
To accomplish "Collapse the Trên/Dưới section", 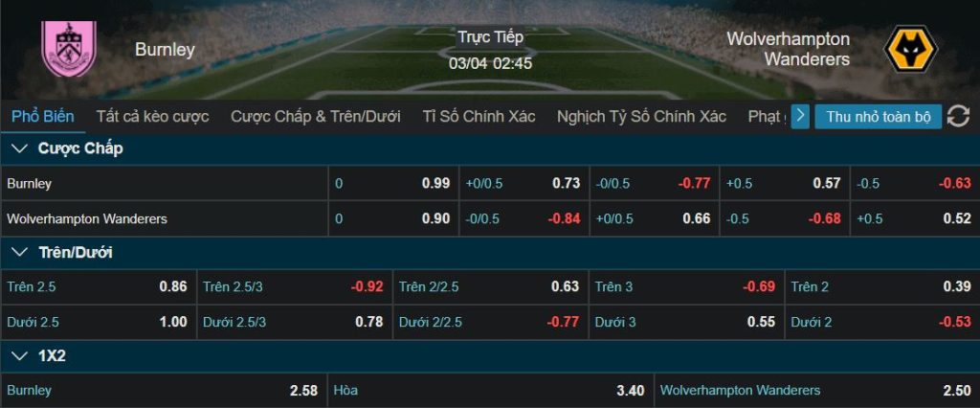I will click(19, 253).
